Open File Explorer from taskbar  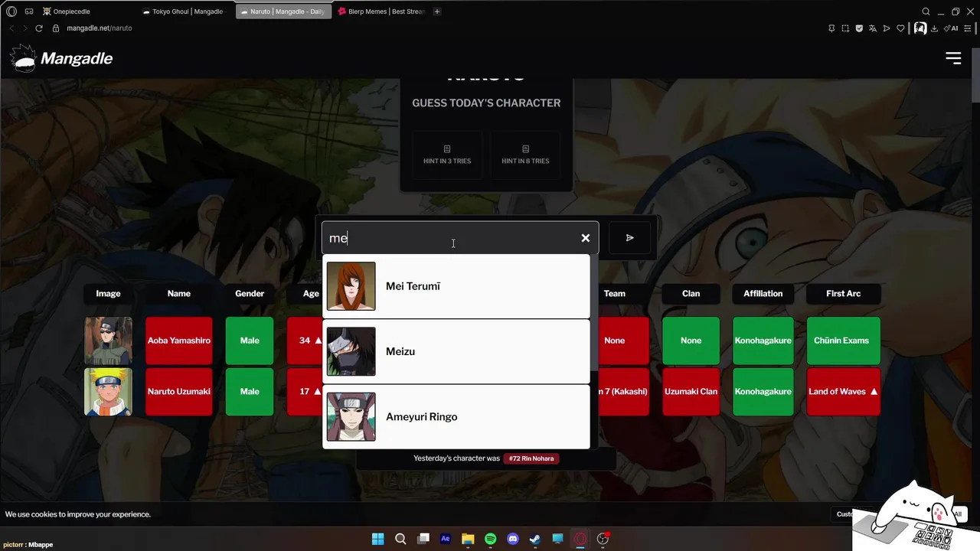click(468, 539)
